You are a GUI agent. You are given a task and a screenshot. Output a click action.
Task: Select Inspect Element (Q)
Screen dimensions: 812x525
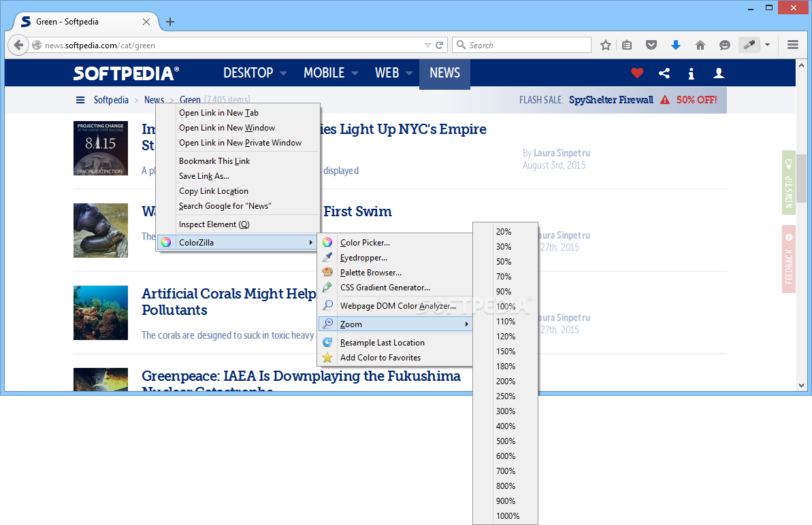pyautogui.click(x=238, y=224)
